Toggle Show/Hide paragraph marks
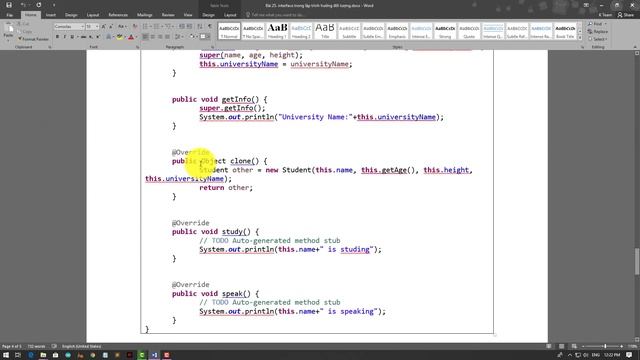Screen dimensions: 640x360 pyautogui.click(x=210, y=27)
